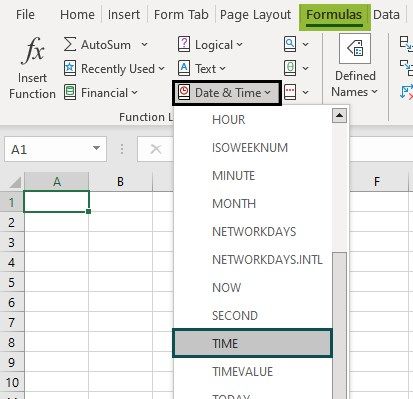Select row 10 header
The height and width of the screenshot is (399, 413).
coord(12,382)
